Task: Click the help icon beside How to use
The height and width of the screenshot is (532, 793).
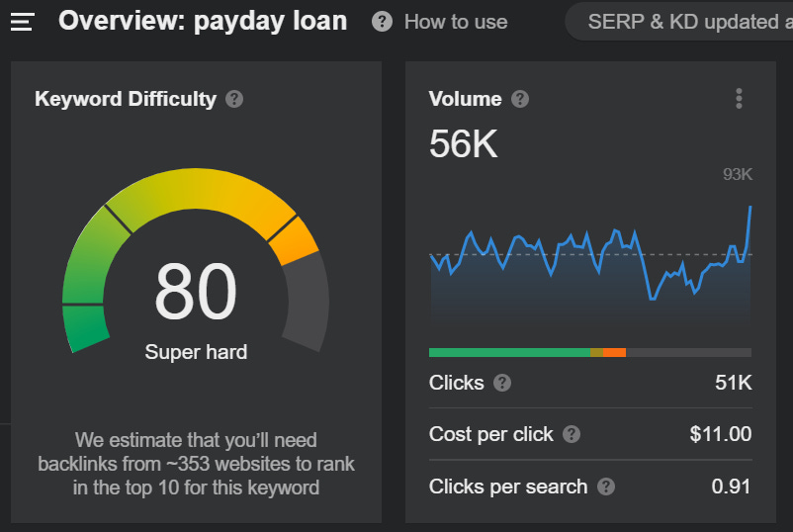Action: click(382, 22)
